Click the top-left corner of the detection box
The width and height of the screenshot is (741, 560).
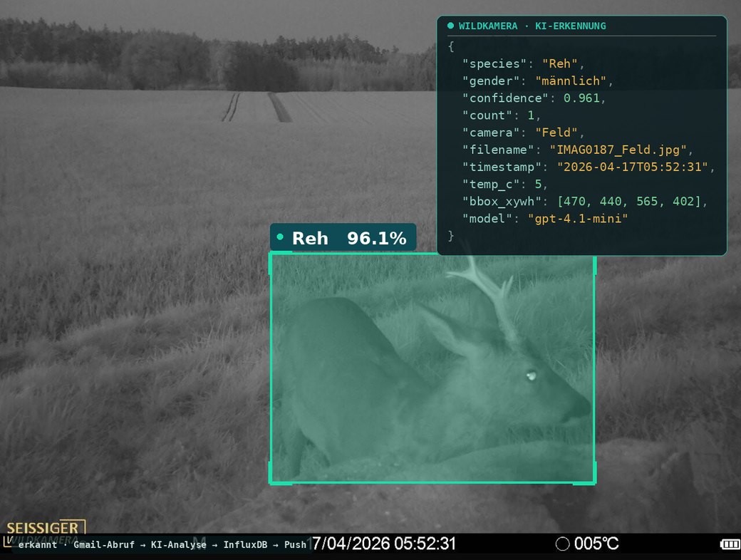(x=270, y=254)
